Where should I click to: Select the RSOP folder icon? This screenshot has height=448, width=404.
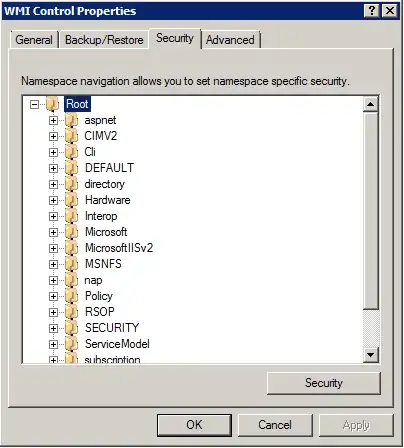pos(71,312)
